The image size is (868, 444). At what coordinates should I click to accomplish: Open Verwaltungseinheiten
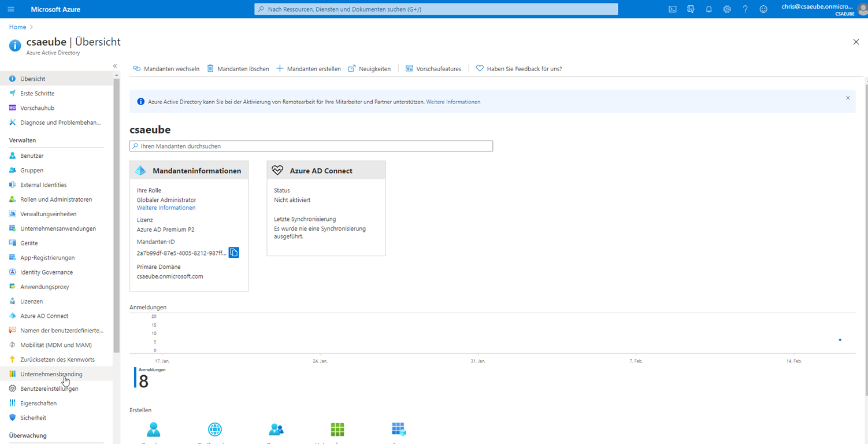(56, 214)
